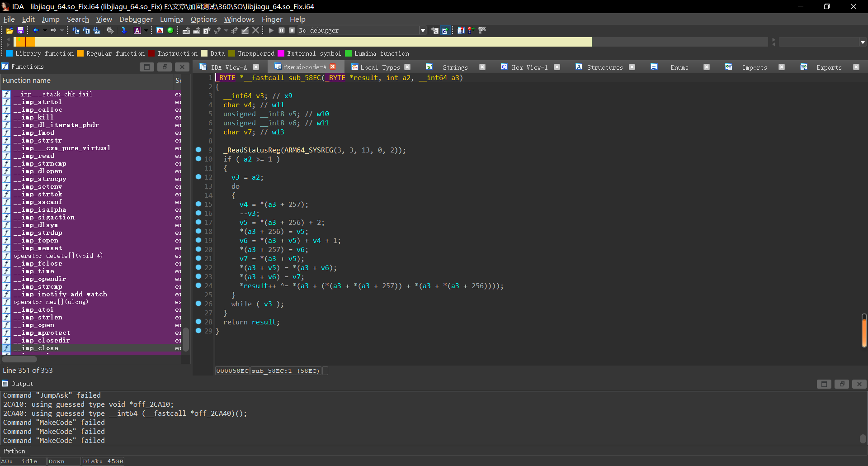
Task: Switch to the Hex View-1 tab
Action: point(529,67)
